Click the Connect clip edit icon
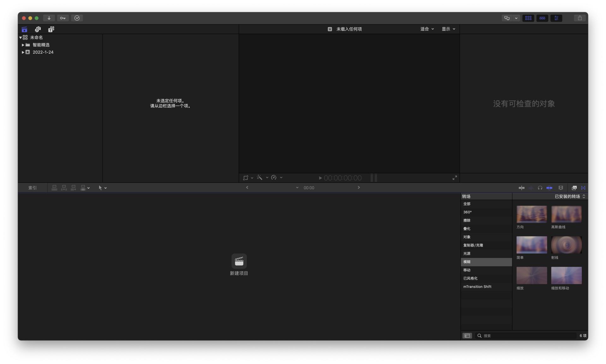The width and height of the screenshot is (606, 364). click(x=54, y=188)
